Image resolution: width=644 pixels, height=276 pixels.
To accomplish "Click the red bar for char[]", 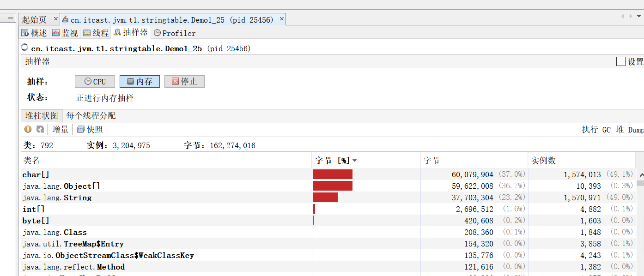I will (333, 174).
